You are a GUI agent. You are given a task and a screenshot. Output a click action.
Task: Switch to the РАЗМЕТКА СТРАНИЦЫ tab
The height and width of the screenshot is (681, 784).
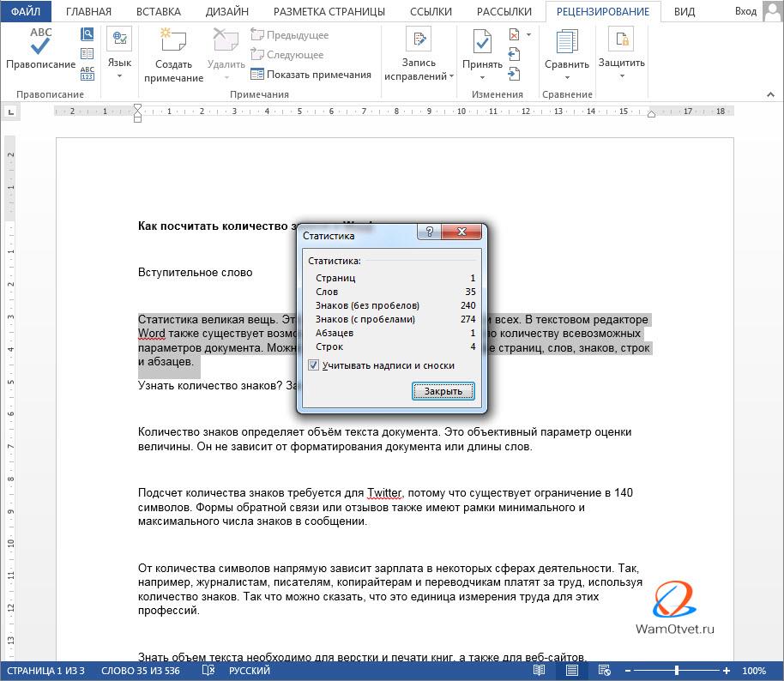tap(329, 11)
